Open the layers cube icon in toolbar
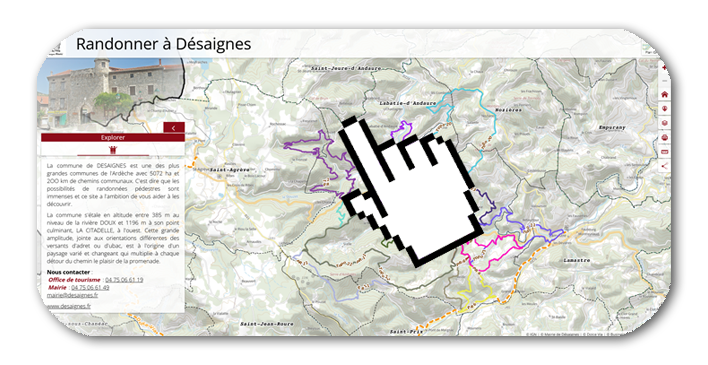708x365 pixels. click(665, 123)
